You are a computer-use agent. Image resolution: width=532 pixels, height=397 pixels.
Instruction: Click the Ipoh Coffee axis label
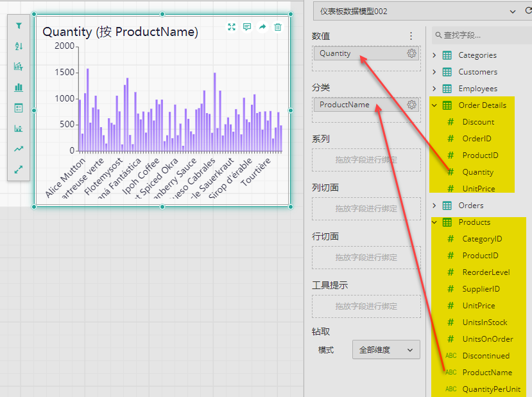[141, 176]
